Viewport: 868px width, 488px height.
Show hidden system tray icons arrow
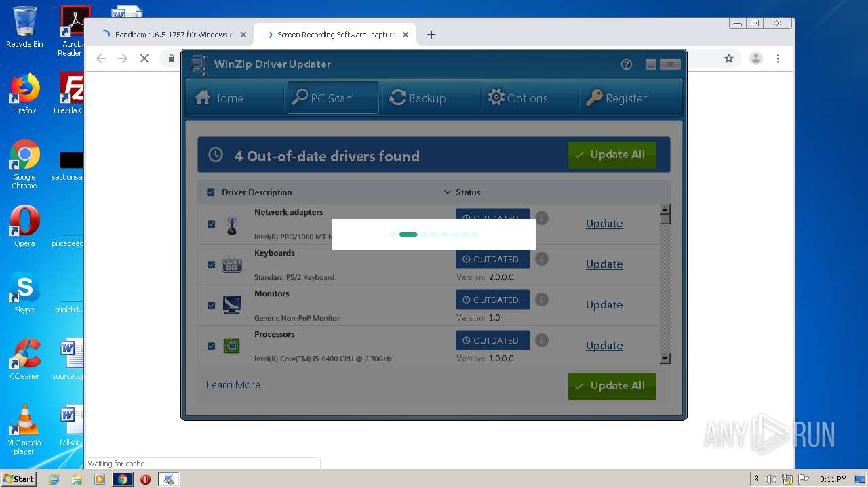click(756, 479)
